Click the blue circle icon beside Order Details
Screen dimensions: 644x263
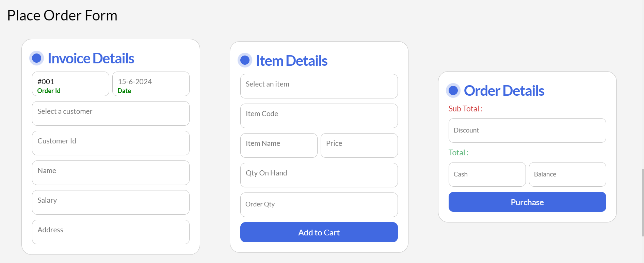click(453, 90)
